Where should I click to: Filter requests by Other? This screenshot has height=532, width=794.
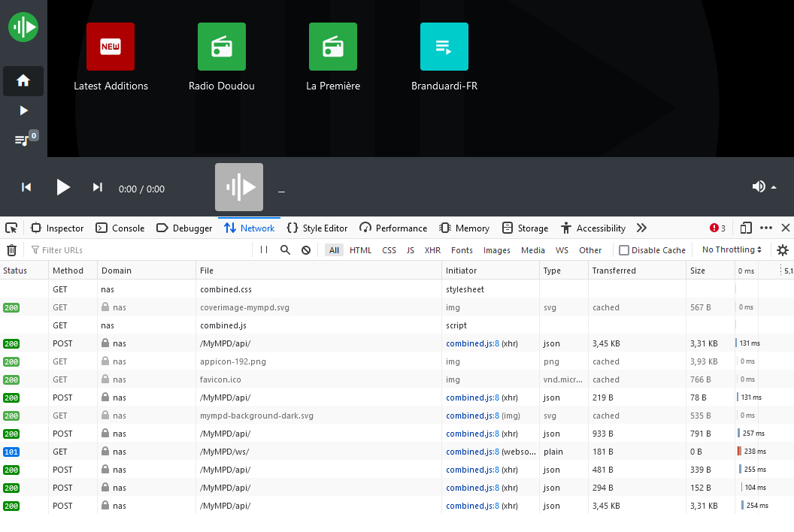pos(590,250)
